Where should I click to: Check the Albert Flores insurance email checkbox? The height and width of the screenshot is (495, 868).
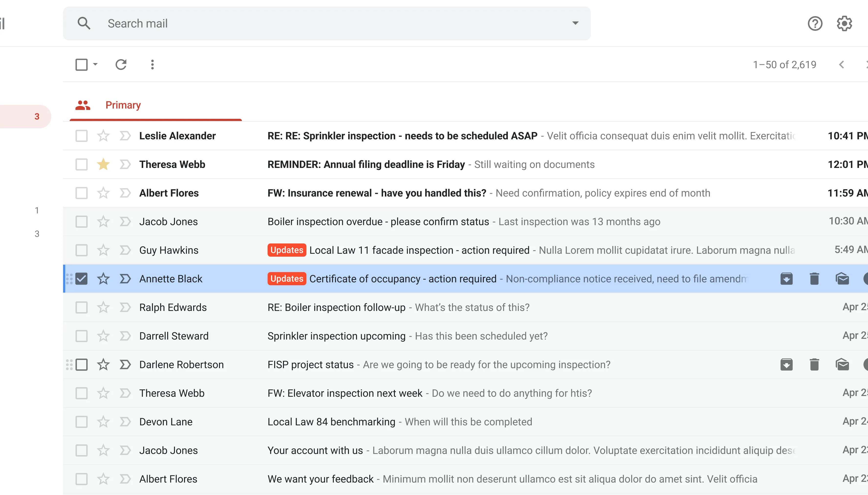coord(82,193)
